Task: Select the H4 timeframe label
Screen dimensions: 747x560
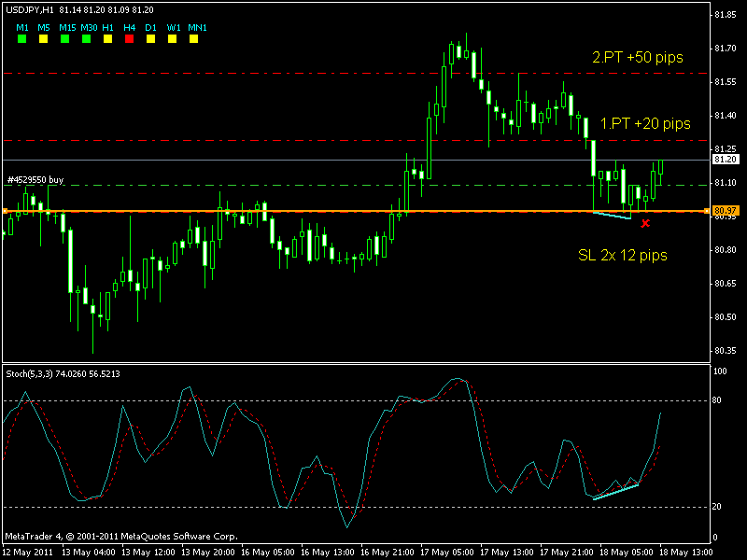Action: tap(129, 28)
